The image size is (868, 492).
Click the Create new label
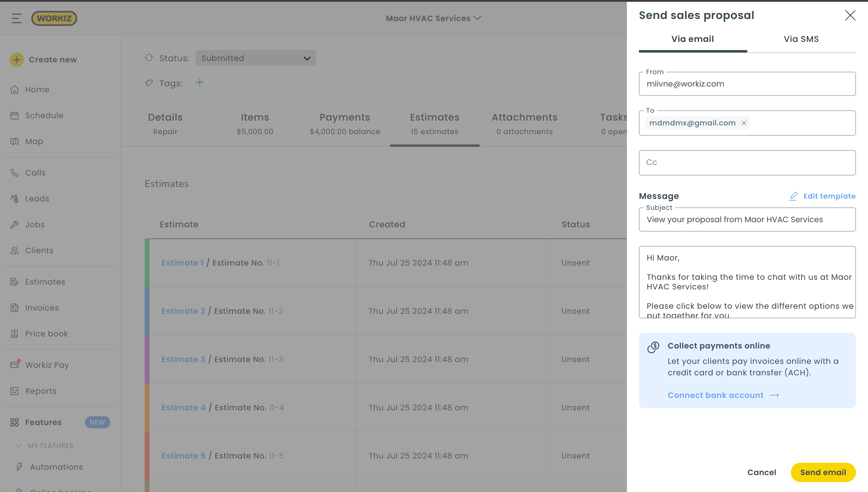[x=53, y=60]
